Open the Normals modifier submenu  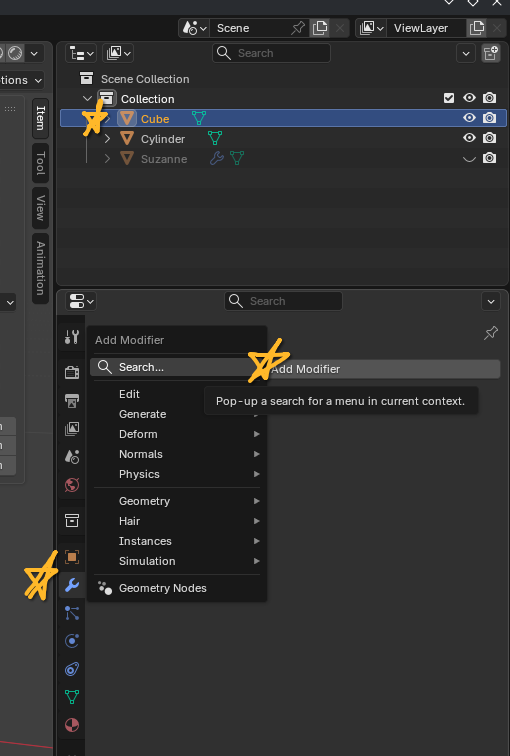(177, 454)
